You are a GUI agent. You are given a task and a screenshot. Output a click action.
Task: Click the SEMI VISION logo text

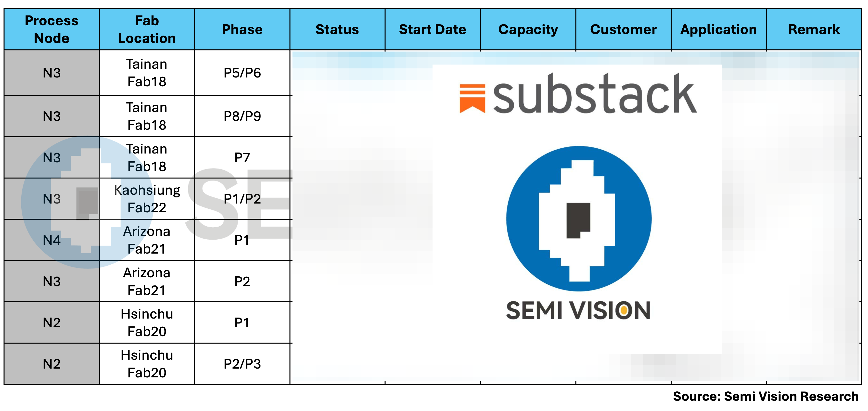point(578,311)
